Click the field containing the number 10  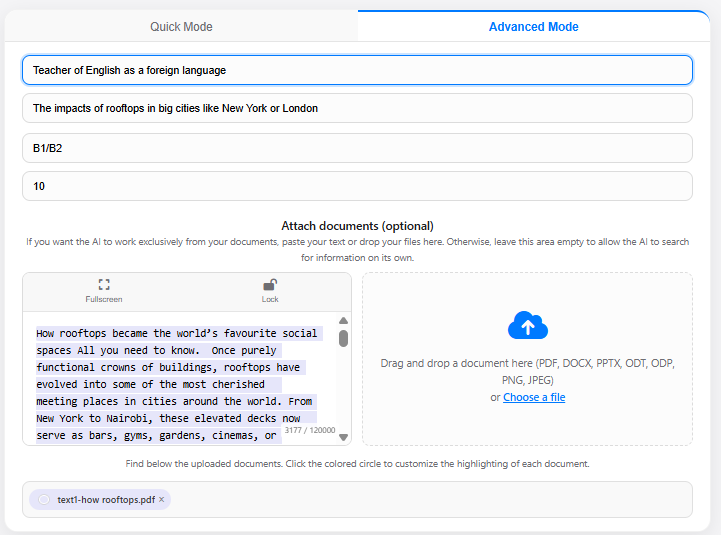tap(357, 186)
